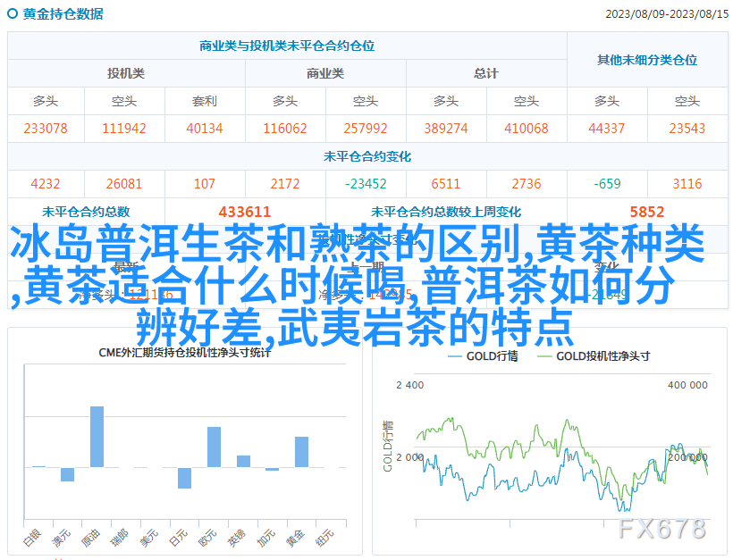
Task: Select the 其他未平仓合约仓位 column header
Action: pyautogui.click(x=646, y=60)
